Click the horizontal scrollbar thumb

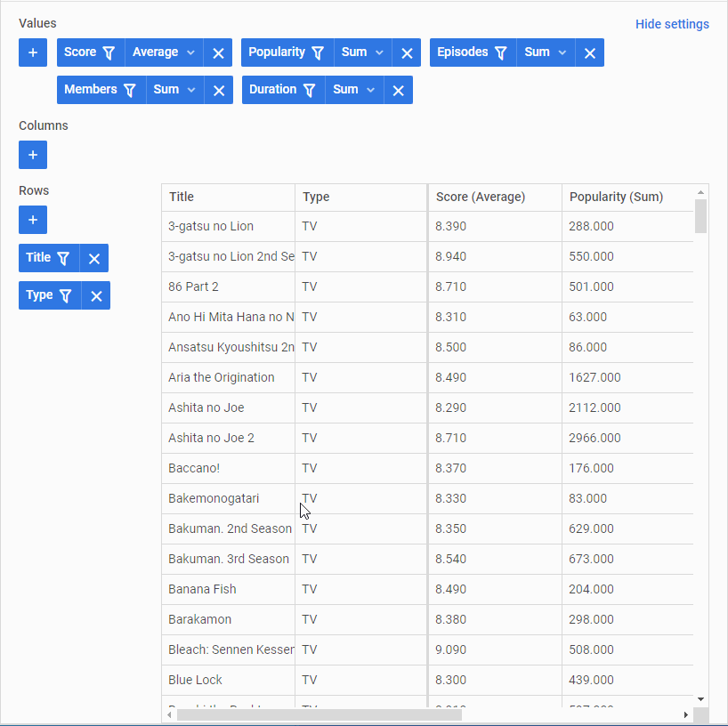(320, 714)
